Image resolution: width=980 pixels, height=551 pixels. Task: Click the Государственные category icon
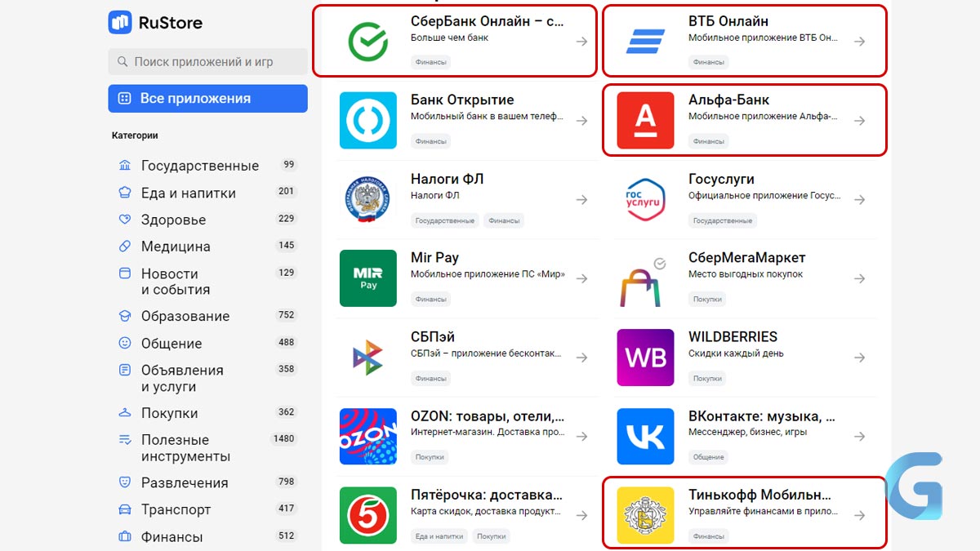pyautogui.click(x=125, y=166)
